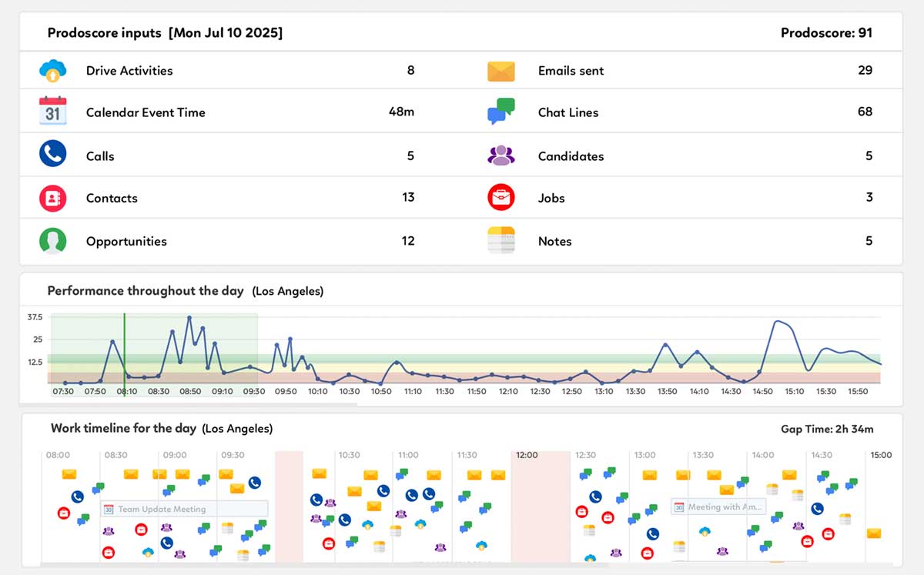Click the Jobs briefcase icon
The width and height of the screenshot is (924, 575).
(502, 197)
